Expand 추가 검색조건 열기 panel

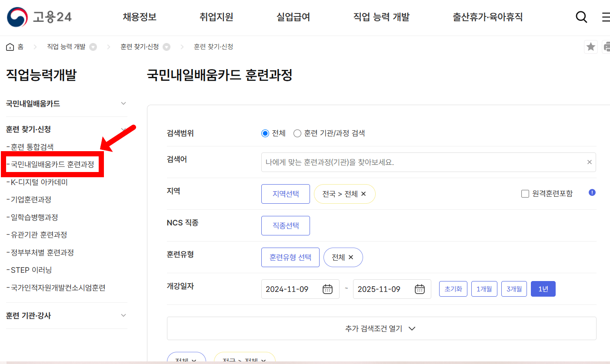click(381, 328)
